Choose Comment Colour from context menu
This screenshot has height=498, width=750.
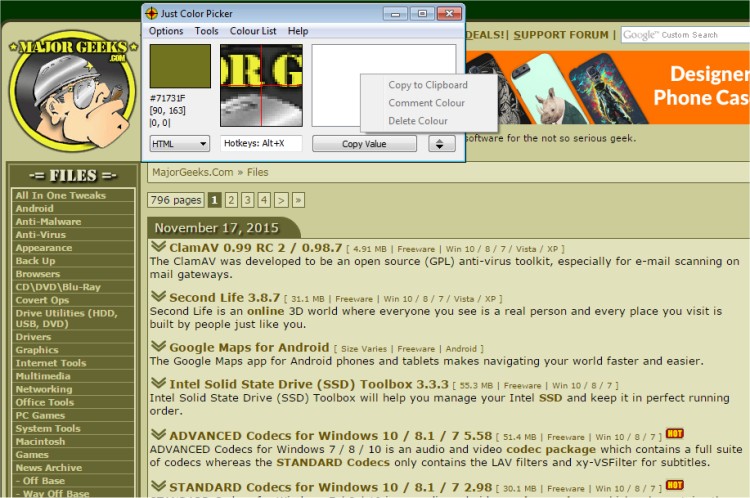427,103
